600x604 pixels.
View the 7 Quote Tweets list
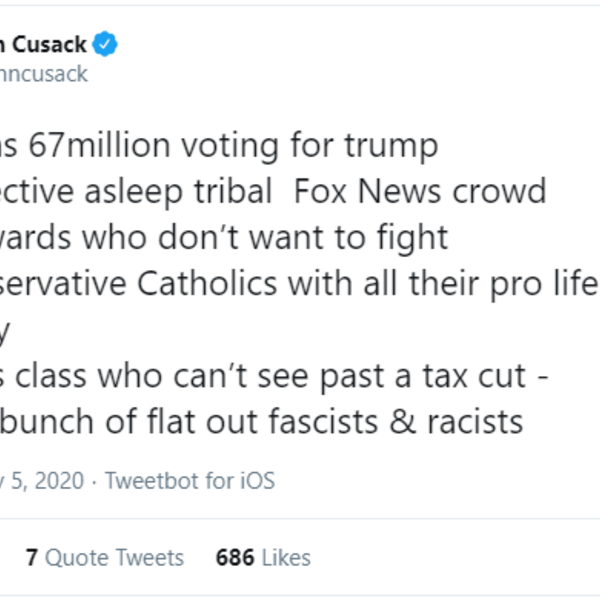coord(105,557)
